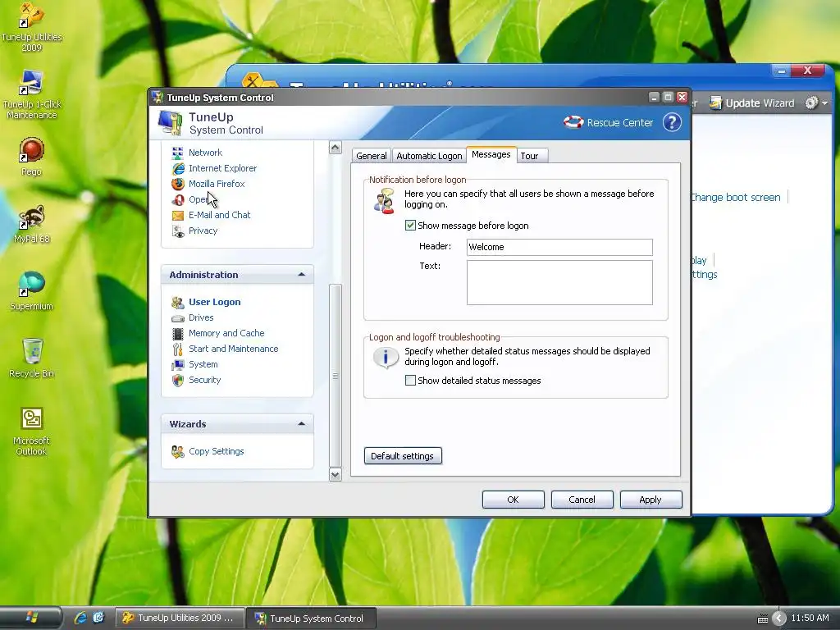Select the Security shield icon

[178, 381]
